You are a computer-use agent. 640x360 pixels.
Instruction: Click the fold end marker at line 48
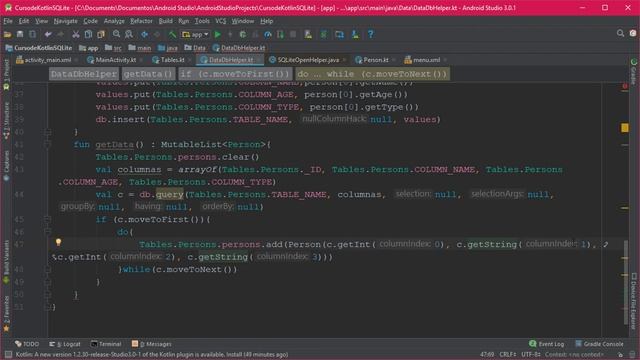(x=47, y=269)
